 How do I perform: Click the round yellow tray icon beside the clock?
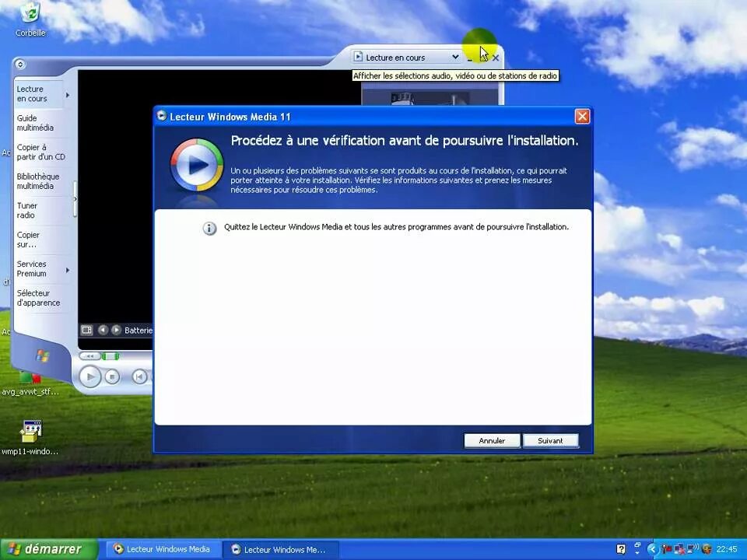click(x=707, y=550)
